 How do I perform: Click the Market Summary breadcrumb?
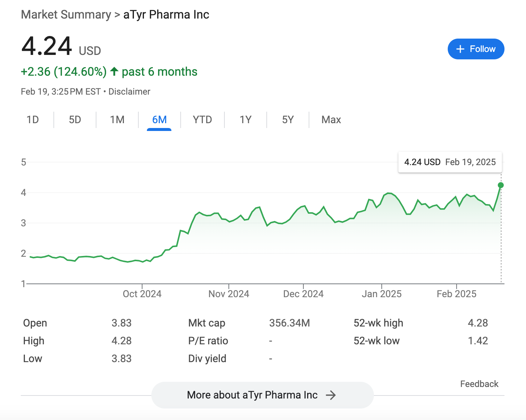click(66, 14)
